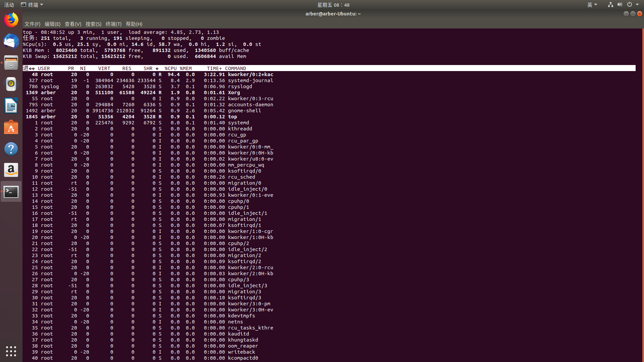Open the 查看(V) menu
This screenshot has width=644, height=362.
(x=73, y=24)
